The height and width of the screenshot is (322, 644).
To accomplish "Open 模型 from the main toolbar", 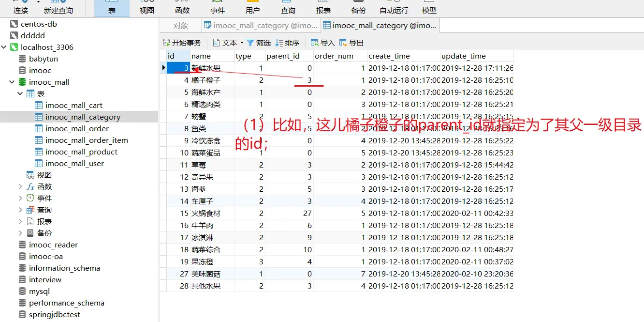I will 429,8.
